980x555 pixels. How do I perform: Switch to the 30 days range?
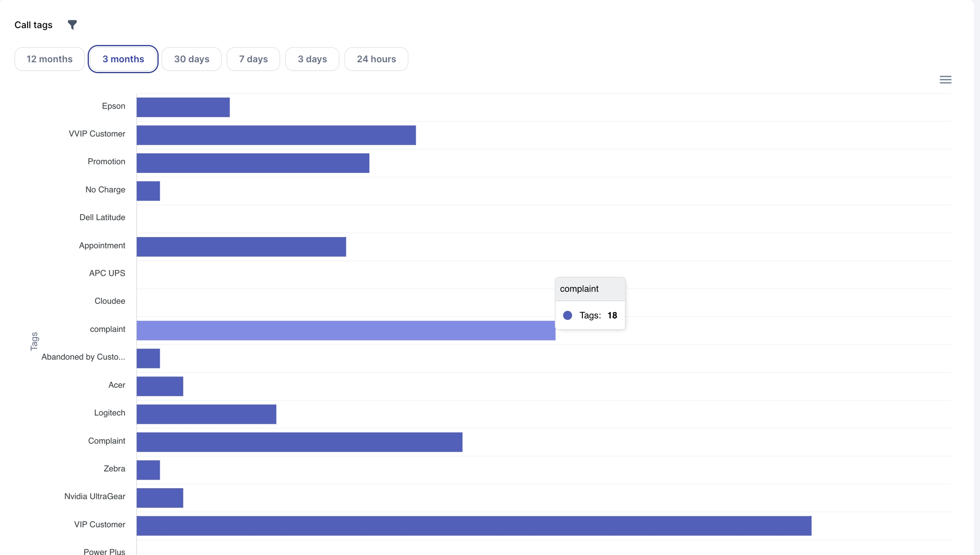[191, 59]
